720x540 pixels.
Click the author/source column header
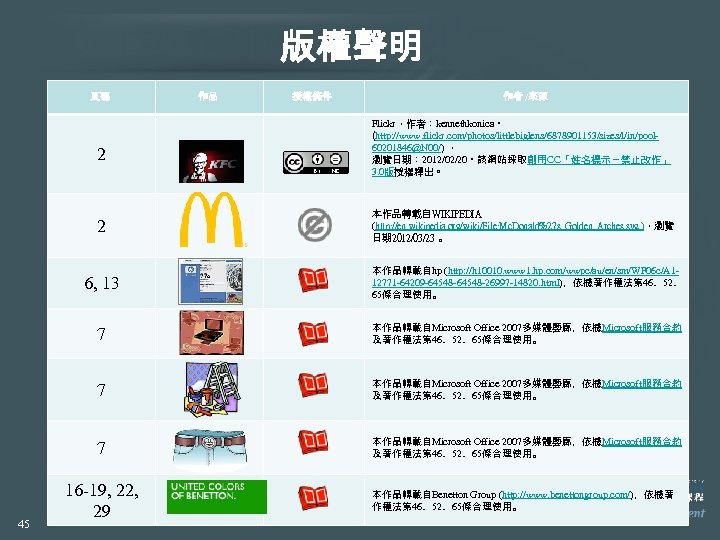coord(525,96)
